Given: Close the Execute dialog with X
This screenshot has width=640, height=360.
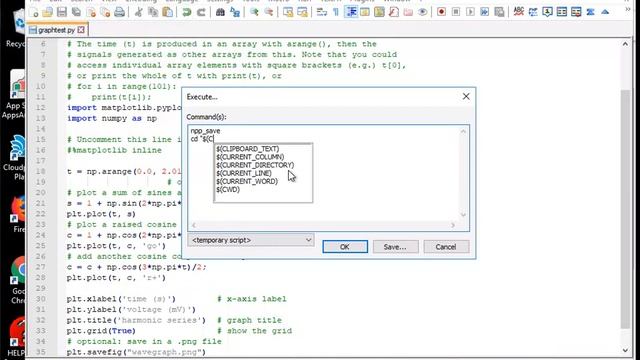Looking at the screenshot, I should [466, 97].
